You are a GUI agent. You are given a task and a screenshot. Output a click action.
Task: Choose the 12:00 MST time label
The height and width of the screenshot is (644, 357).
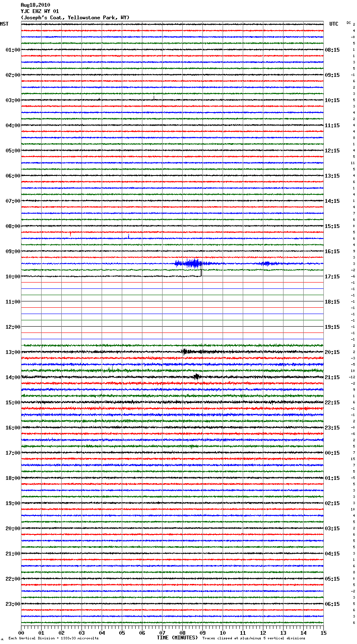(x=13, y=327)
